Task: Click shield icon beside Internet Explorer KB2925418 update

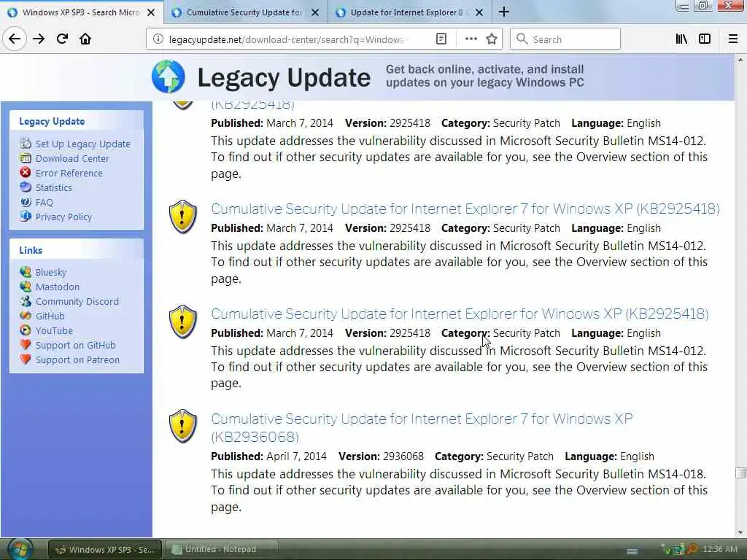Action: point(183,322)
